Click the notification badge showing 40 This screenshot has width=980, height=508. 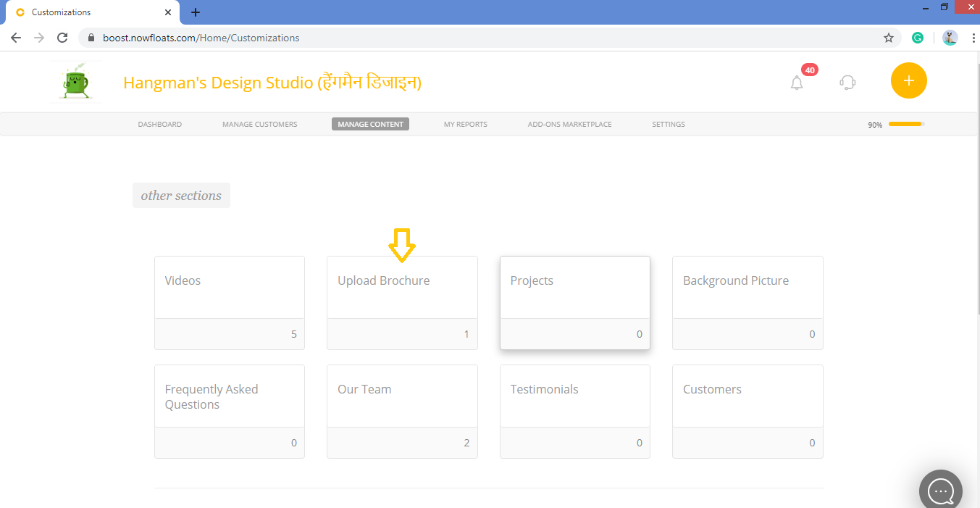coord(809,70)
